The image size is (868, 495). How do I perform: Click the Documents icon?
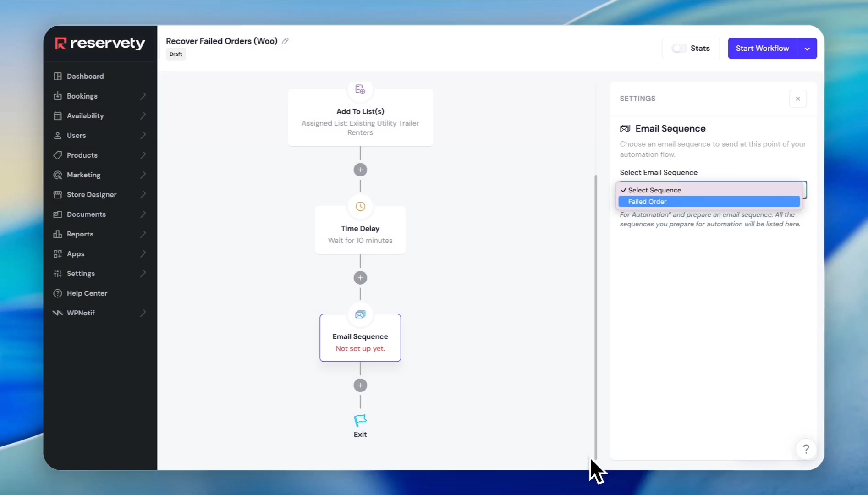(57, 214)
